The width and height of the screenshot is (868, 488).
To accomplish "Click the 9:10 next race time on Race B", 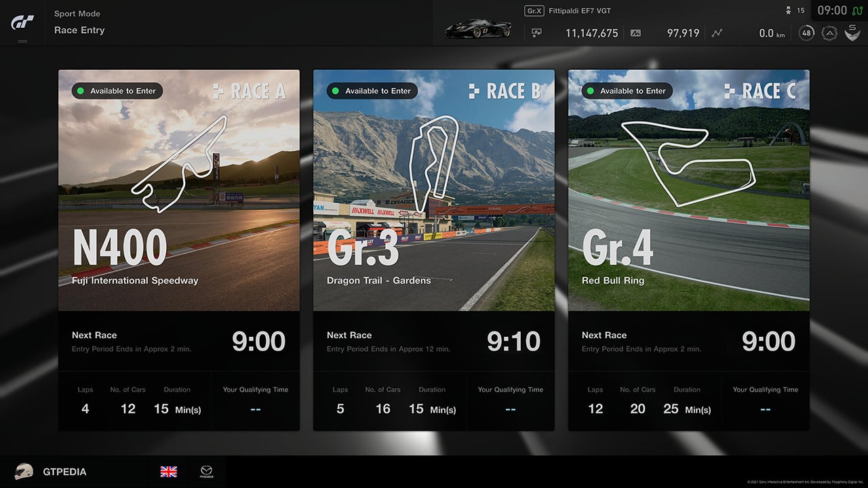I will [x=513, y=342].
